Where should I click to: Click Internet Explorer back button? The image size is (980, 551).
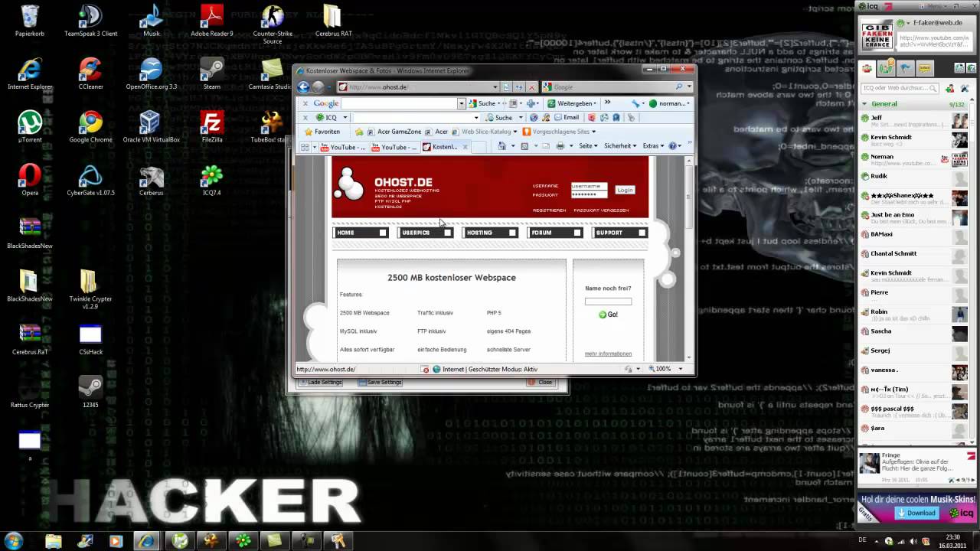pos(303,87)
